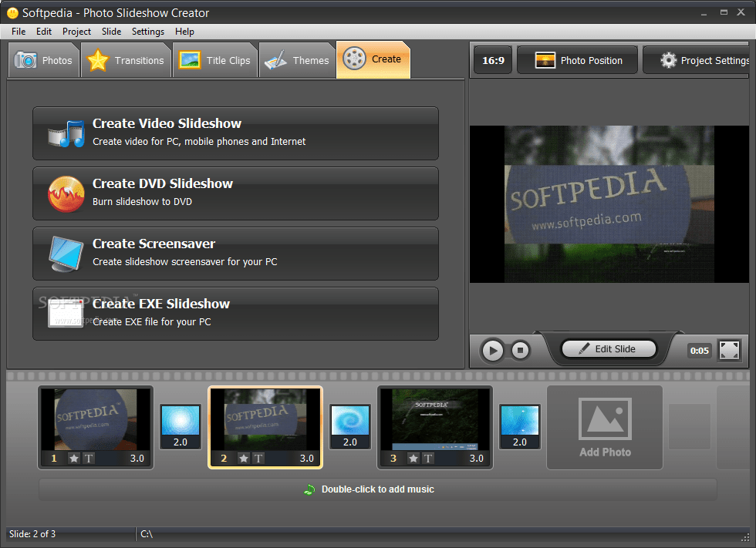Viewport: 756px width, 548px height.
Task: Select slide 1 thumbnail in the filmstrip
Action: (x=96, y=427)
